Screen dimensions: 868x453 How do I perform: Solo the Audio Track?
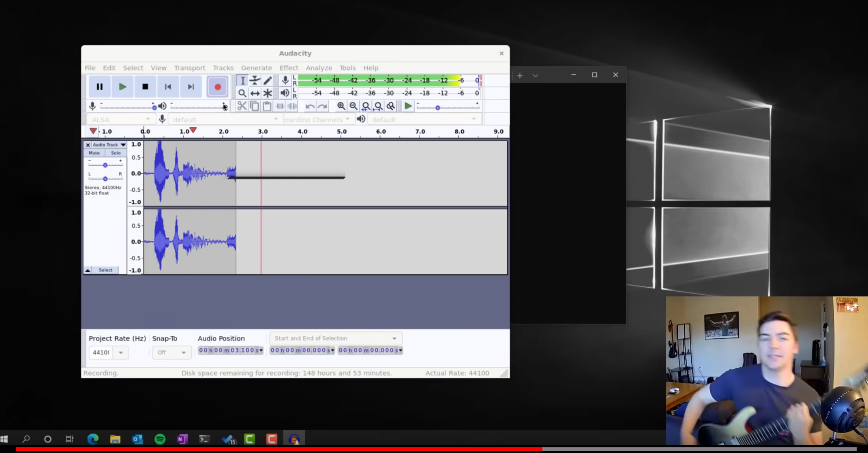pyautogui.click(x=116, y=153)
